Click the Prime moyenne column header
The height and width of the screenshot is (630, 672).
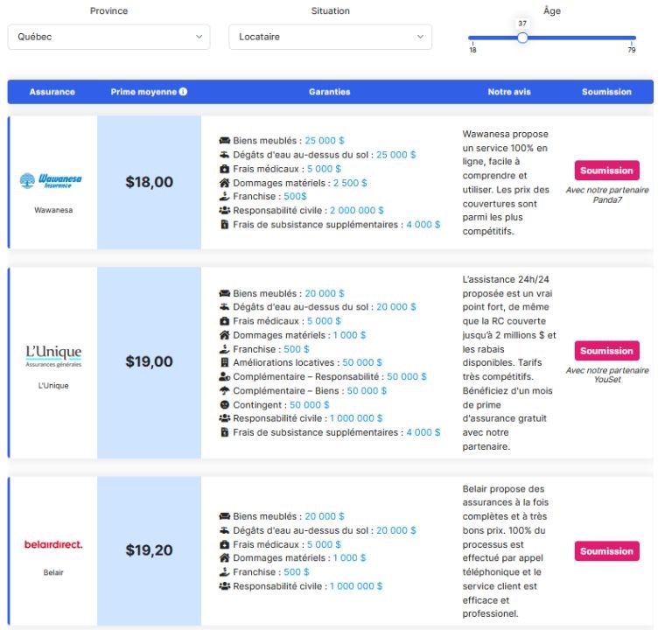[x=143, y=92]
